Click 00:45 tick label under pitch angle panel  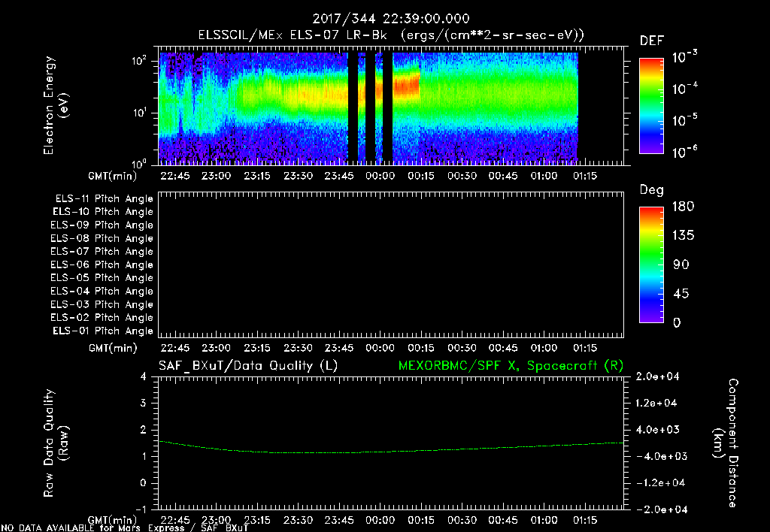click(x=503, y=348)
